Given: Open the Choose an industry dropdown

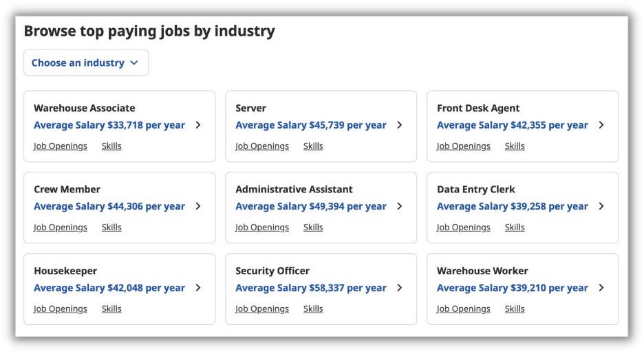Looking at the screenshot, I should click(86, 63).
